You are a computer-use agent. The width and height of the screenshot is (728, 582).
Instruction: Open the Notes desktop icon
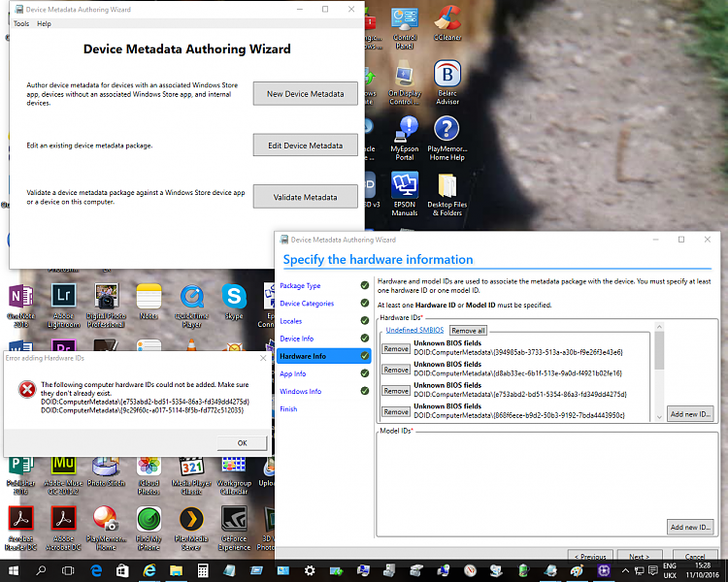(x=149, y=303)
